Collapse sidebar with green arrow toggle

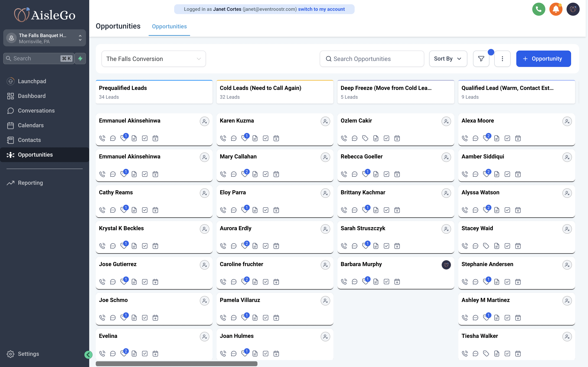(x=88, y=355)
